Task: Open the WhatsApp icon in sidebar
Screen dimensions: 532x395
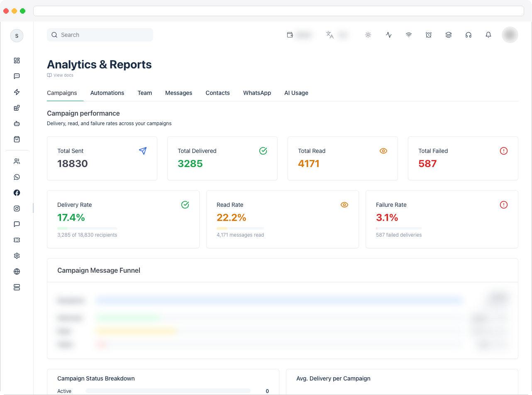Action: coord(17,177)
